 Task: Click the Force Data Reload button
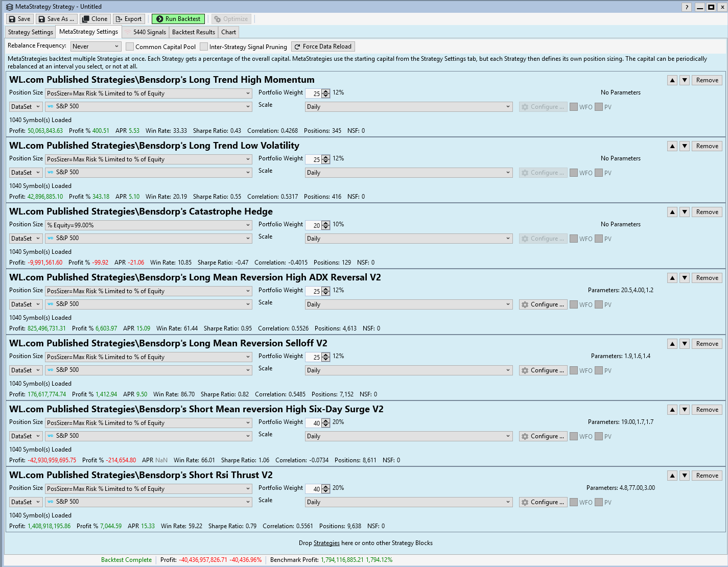[x=323, y=46]
